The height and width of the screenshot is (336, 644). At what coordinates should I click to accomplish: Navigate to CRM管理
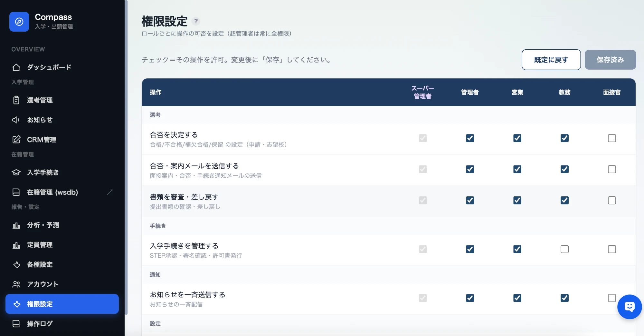coord(62,140)
